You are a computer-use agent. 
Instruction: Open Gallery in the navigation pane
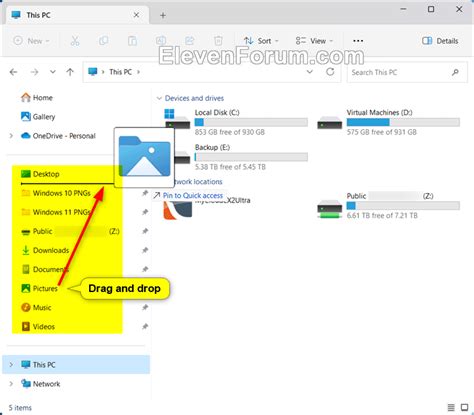point(38,117)
